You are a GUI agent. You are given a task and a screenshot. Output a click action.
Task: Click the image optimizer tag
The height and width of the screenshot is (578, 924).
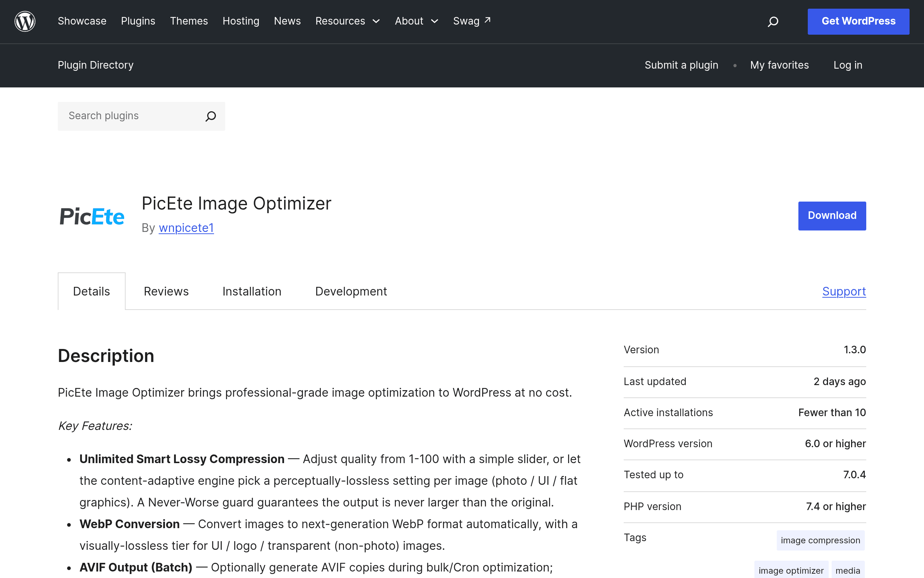791,570
